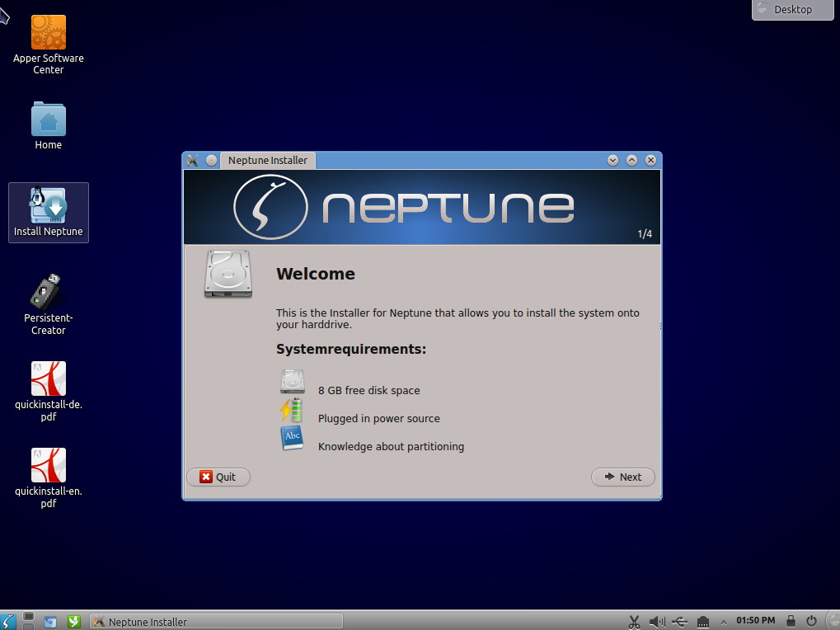Lock the screen with the padlock icon

click(791, 621)
